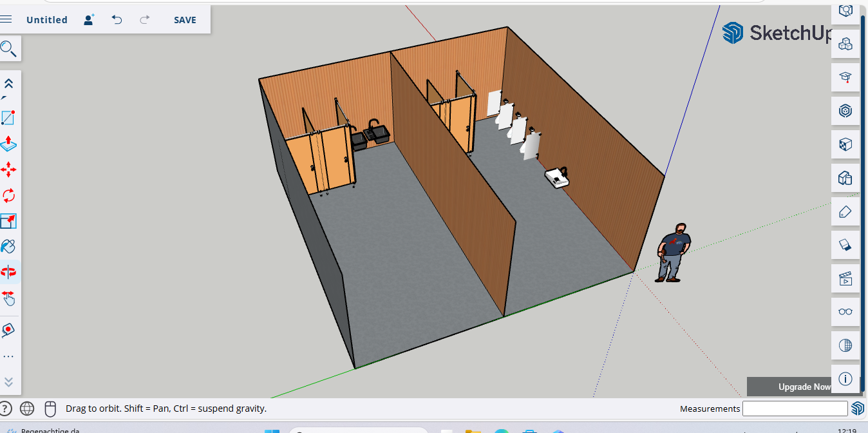Open the Scenes clapperboard panel

click(x=845, y=278)
